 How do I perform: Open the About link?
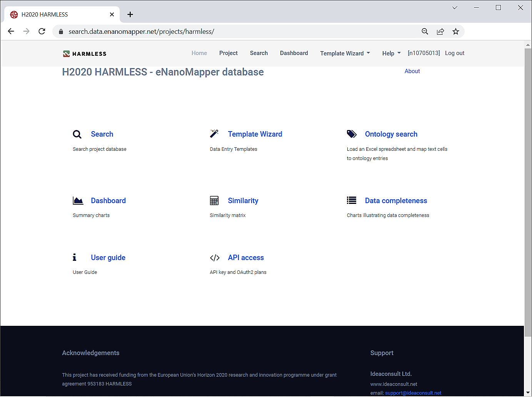[x=412, y=71]
